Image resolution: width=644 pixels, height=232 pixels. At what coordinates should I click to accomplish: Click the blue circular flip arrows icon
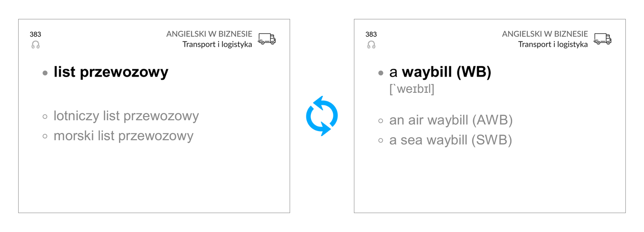coord(322,116)
